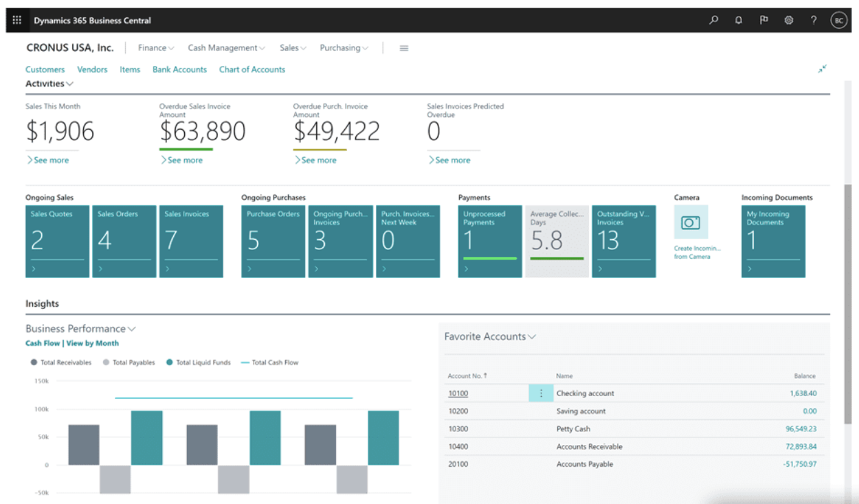Open account 10100 from Favorite Accounts

[x=458, y=393]
